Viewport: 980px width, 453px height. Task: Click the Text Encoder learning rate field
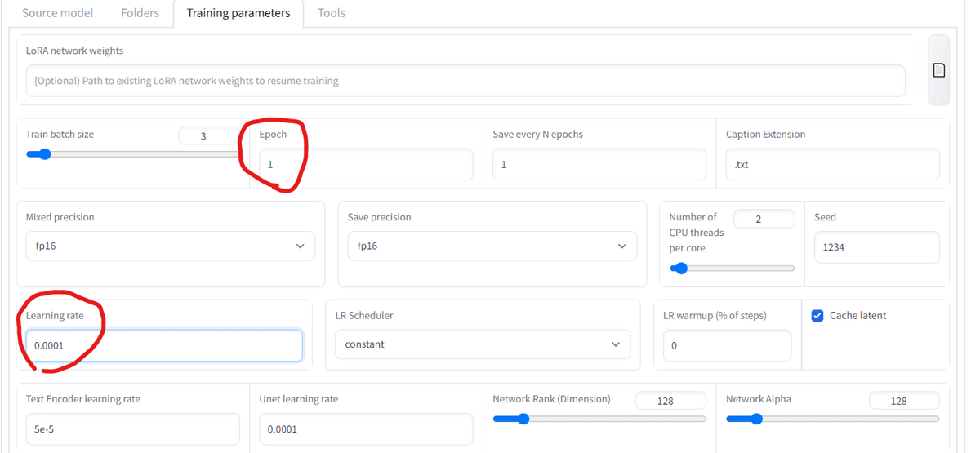click(133, 429)
